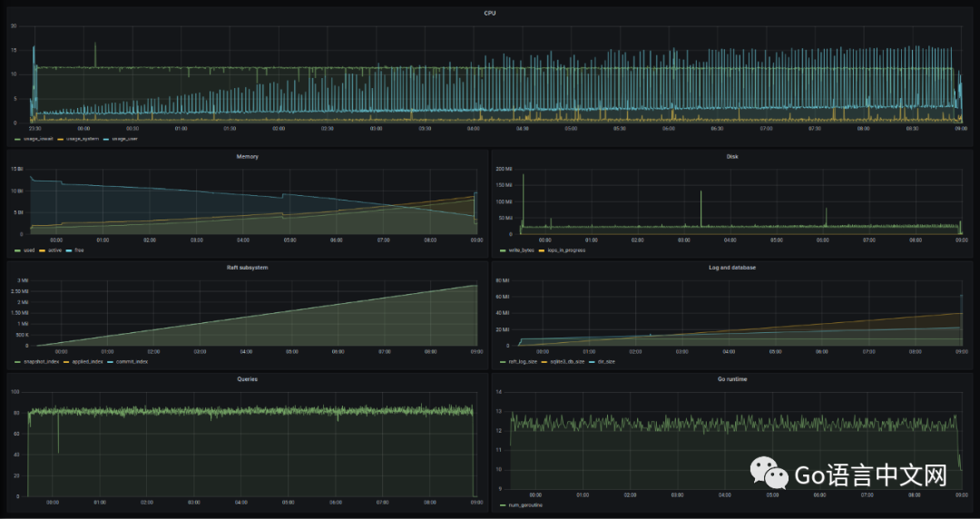Open the CPU panel title menu
Viewport: 980px width, 519px height.
tap(490, 14)
